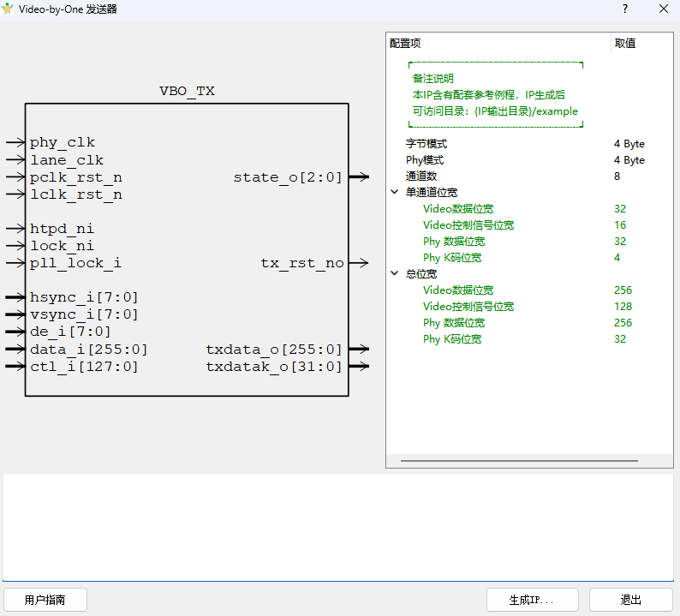Viewport: 680px width, 616px height.
Task: Click the value 128 in 总位宽
Action: (x=623, y=307)
